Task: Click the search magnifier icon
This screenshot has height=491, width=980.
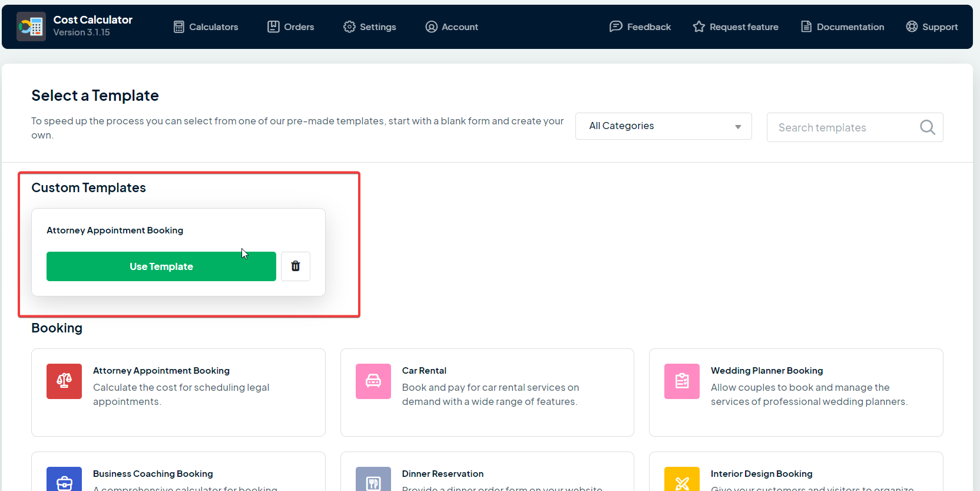Action: pos(927,127)
